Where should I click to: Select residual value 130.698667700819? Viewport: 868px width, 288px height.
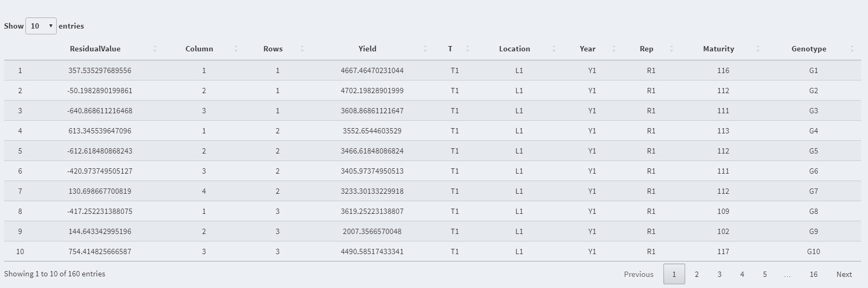point(100,191)
